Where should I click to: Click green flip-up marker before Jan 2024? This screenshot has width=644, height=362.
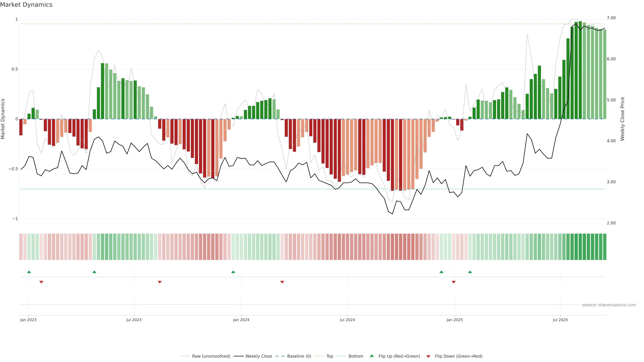tap(233, 272)
